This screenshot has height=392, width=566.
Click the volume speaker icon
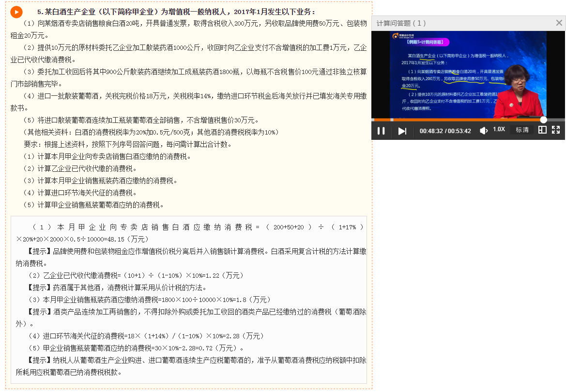point(483,130)
